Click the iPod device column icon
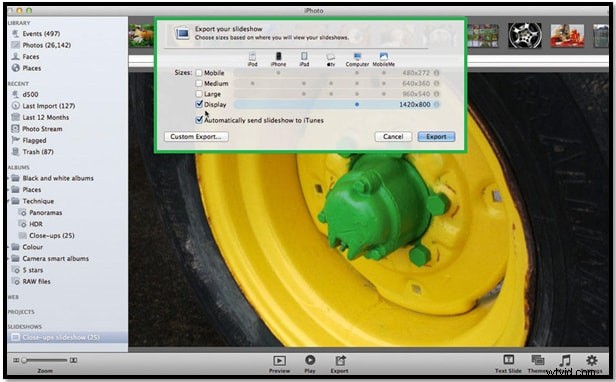Screen dimensions: 616x382 [x=252, y=56]
